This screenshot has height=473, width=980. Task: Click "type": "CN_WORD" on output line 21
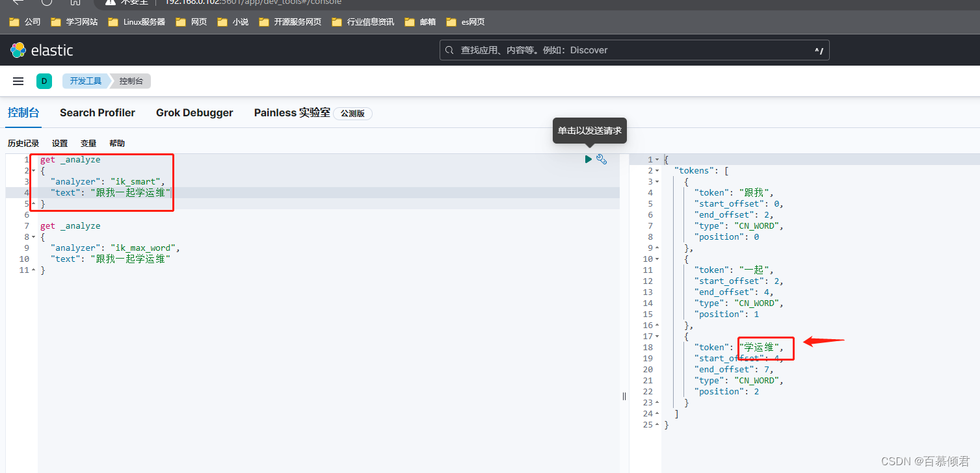point(739,381)
